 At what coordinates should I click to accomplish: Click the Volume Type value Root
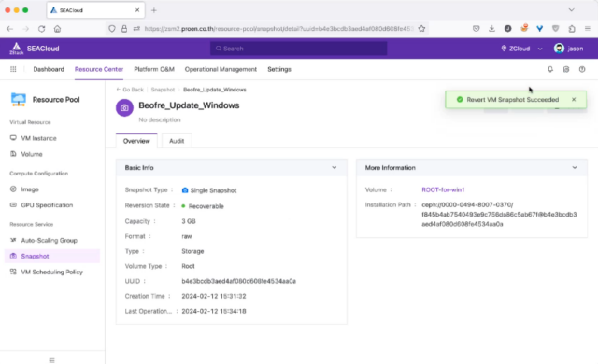click(188, 266)
